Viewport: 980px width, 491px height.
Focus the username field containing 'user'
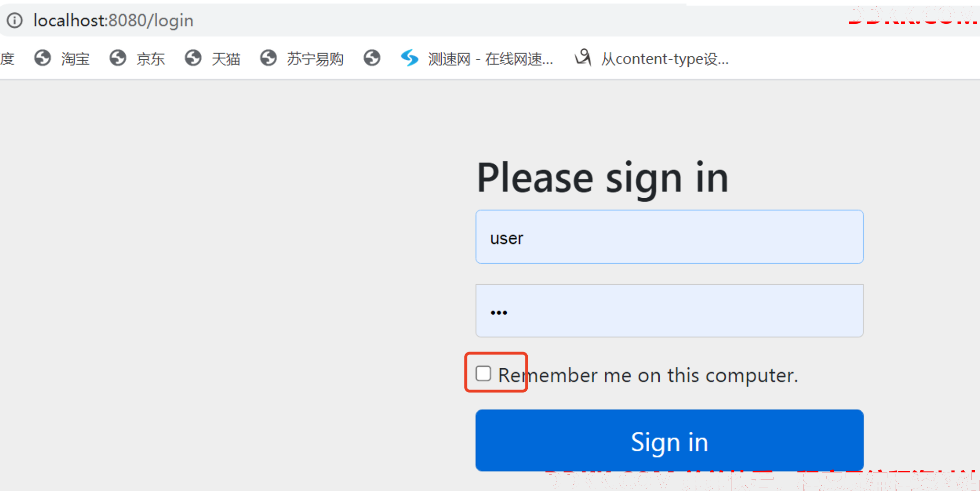[669, 237]
